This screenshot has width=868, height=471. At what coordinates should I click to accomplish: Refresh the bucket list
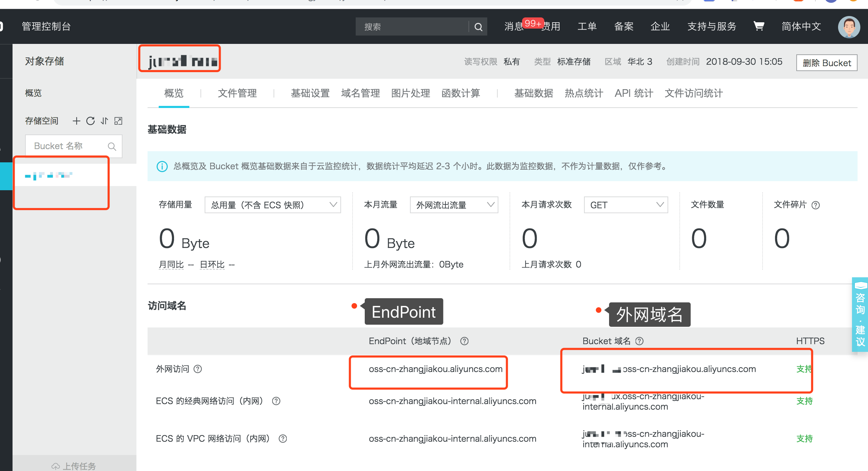pos(90,121)
